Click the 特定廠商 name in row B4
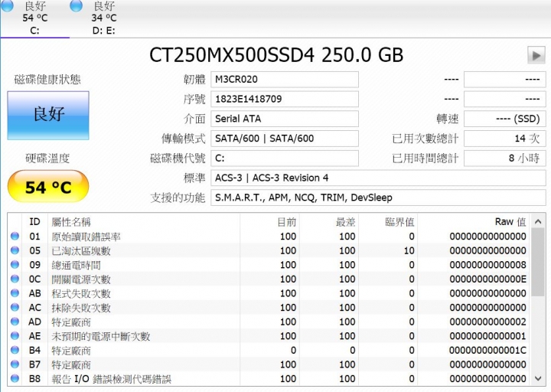This screenshot has width=551, height=392. (71, 351)
